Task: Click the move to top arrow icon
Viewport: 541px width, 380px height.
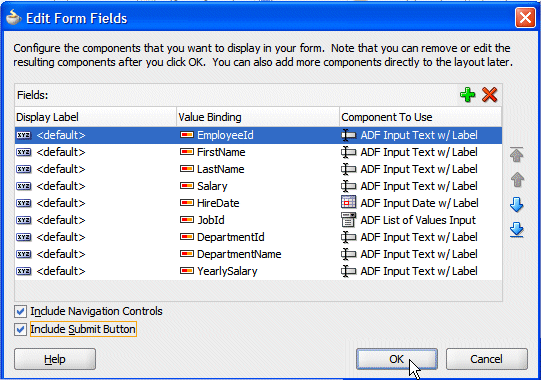Action: click(517, 155)
